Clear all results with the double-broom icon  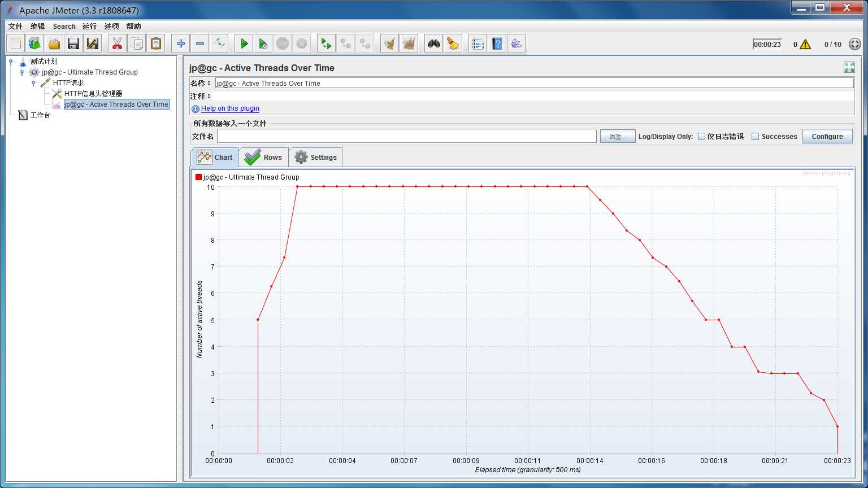409,43
